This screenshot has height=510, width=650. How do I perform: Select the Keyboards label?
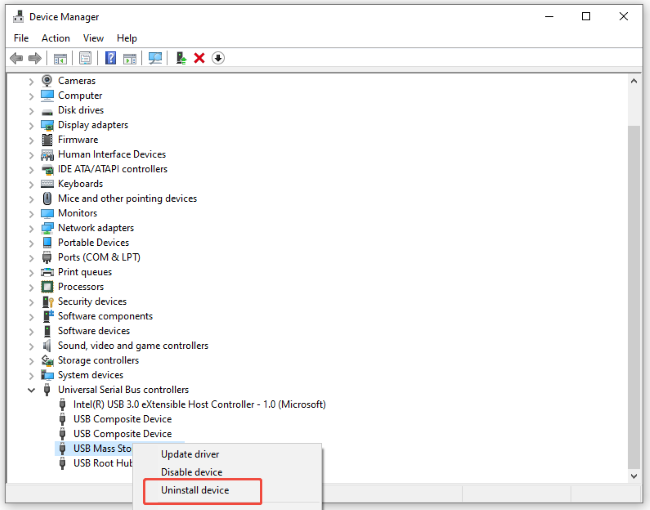click(80, 184)
